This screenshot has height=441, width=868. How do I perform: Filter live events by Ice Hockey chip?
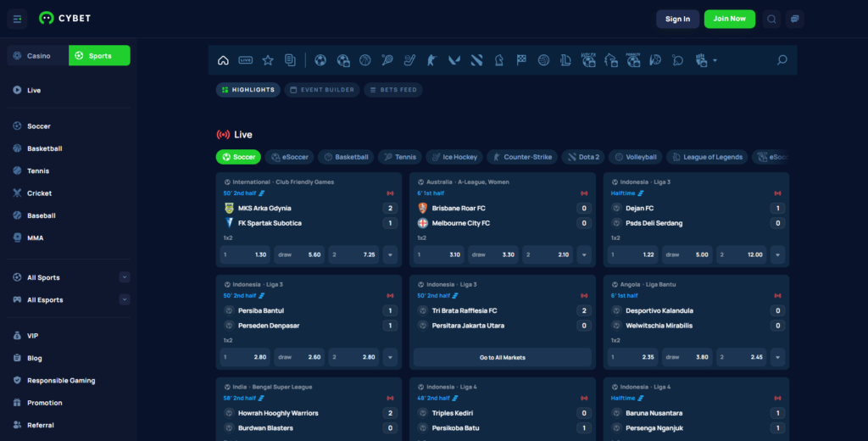tap(454, 157)
